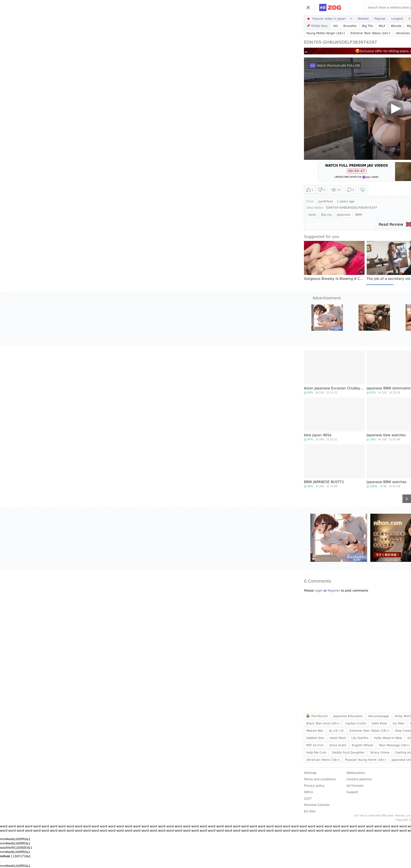This screenshot has width=411, height=868.
Task: Click the cloud download icon
Action: (x=362, y=190)
